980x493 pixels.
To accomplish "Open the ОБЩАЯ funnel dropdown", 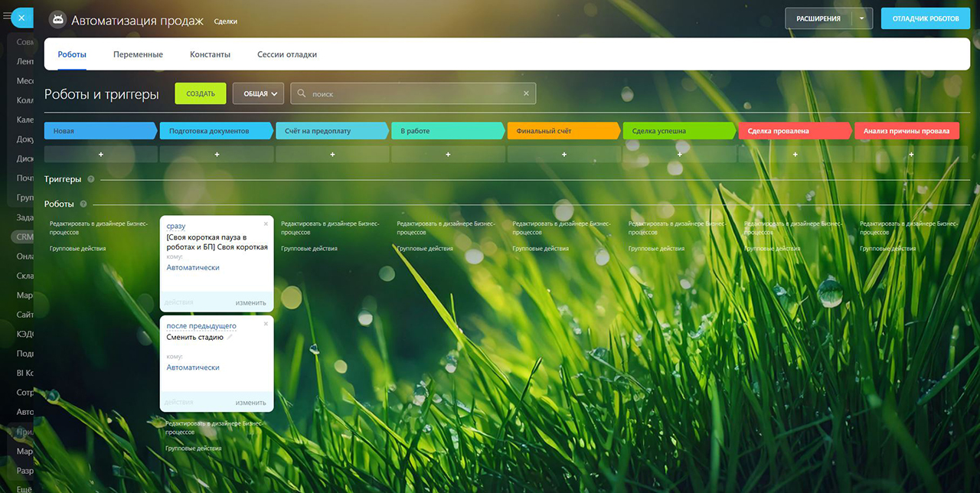I will (x=259, y=93).
